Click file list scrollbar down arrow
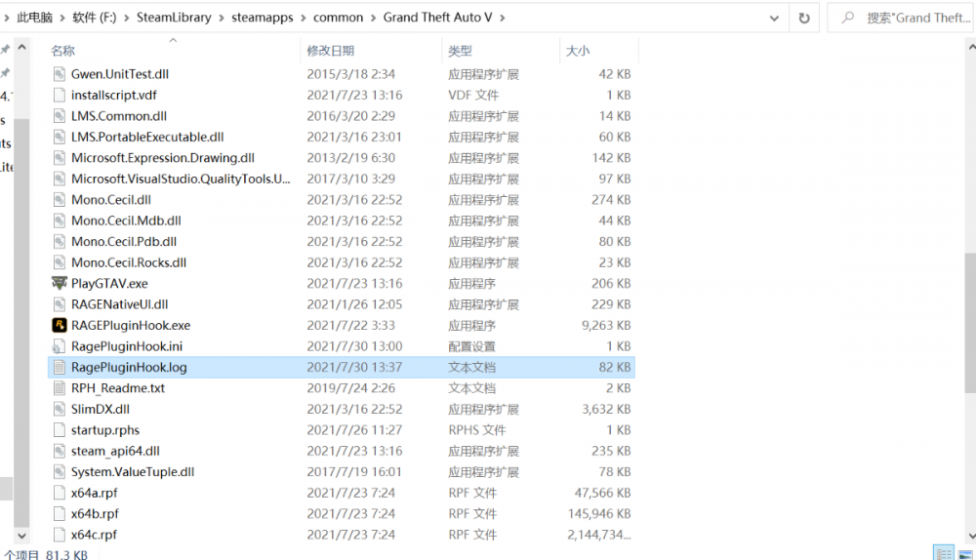 [x=971, y=536]
